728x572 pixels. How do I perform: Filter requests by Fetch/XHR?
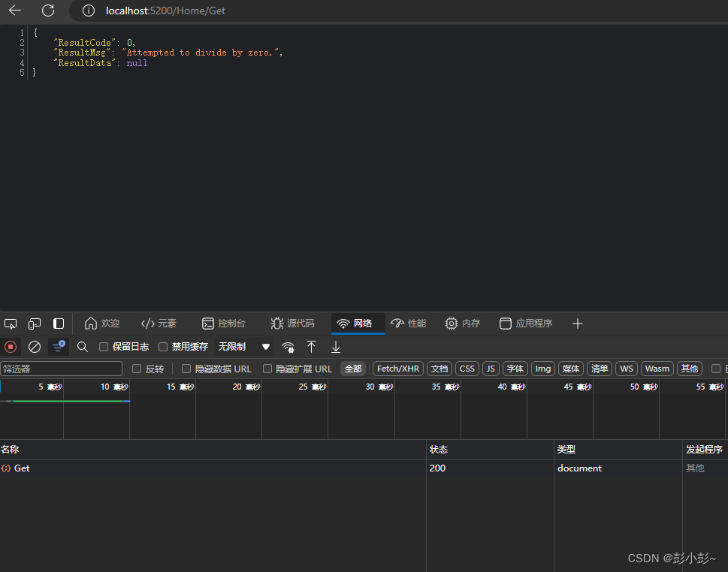coord(398,369)
